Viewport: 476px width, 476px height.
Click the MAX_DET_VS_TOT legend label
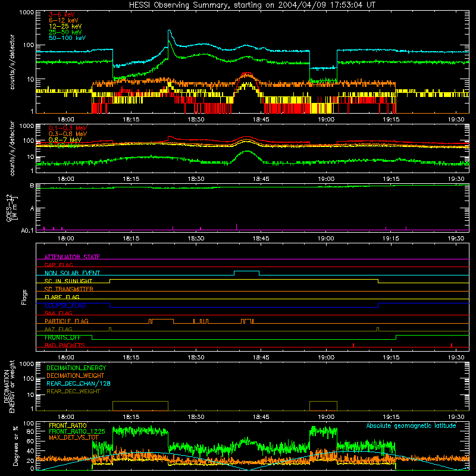74,437
